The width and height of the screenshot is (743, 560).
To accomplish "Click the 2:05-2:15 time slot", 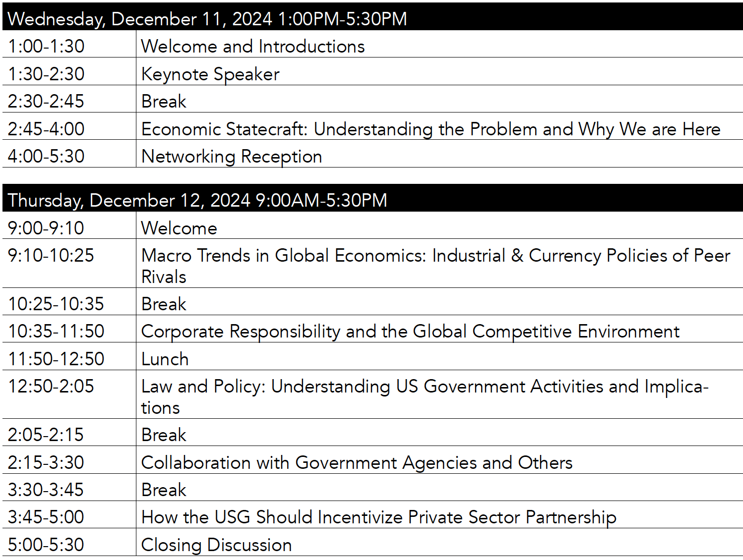I will (46, 435).
